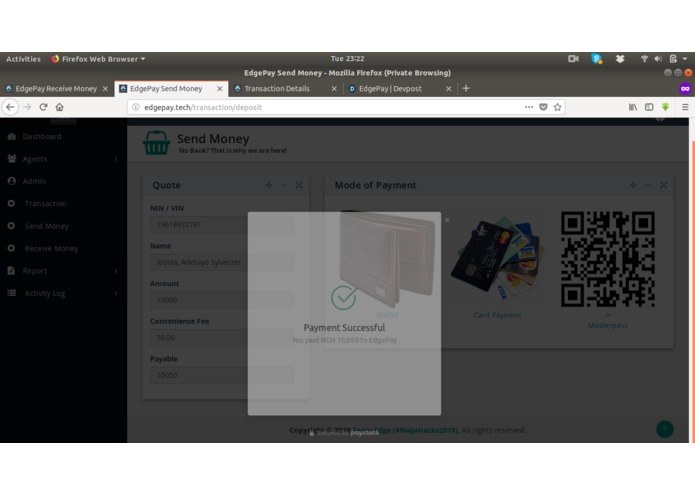This screenshot has width=695, height=494.
Task: Click the Dropbox tray icon
Action: tap(620, 59)
